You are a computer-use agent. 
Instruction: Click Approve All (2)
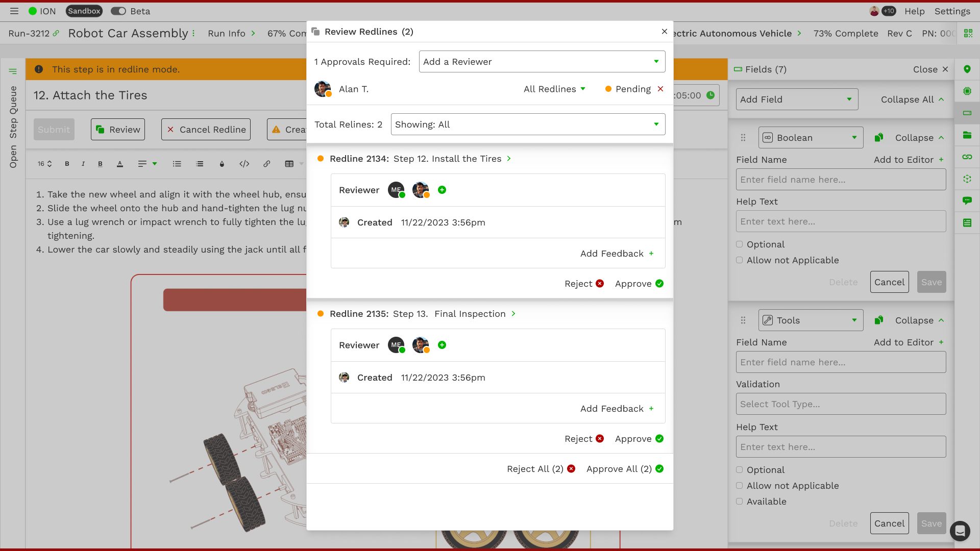click(x=625, y=469)
